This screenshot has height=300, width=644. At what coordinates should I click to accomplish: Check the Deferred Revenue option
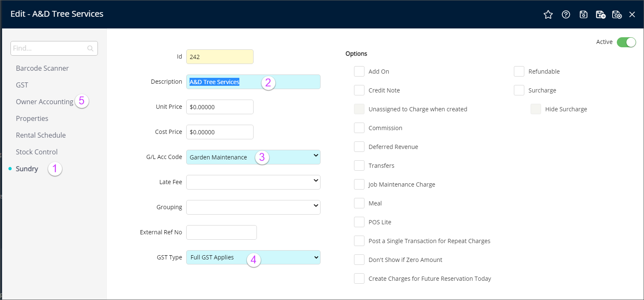pyautogui.click(x=359, y=147)
